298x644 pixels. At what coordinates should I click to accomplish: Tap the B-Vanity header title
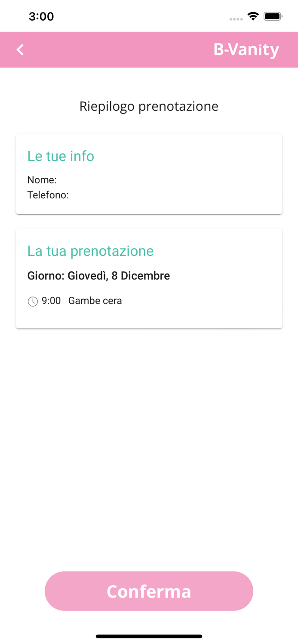tap(246, 50)
